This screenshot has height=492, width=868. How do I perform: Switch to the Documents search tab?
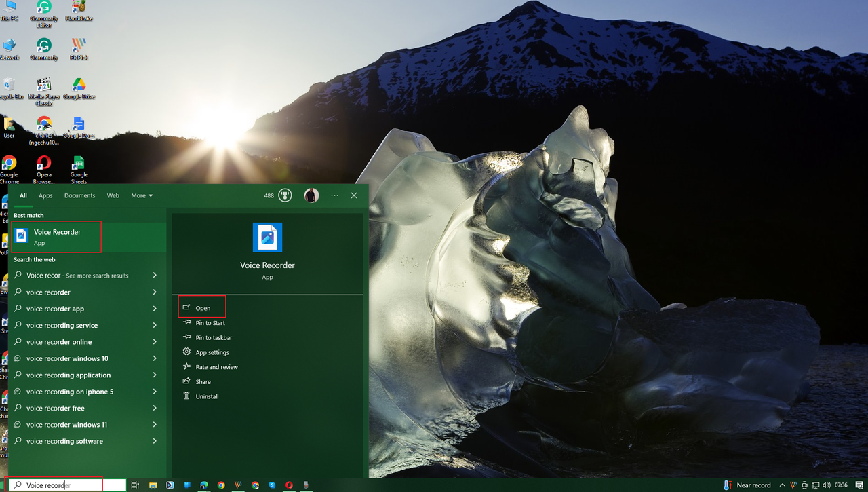click(x=79, y=195)
